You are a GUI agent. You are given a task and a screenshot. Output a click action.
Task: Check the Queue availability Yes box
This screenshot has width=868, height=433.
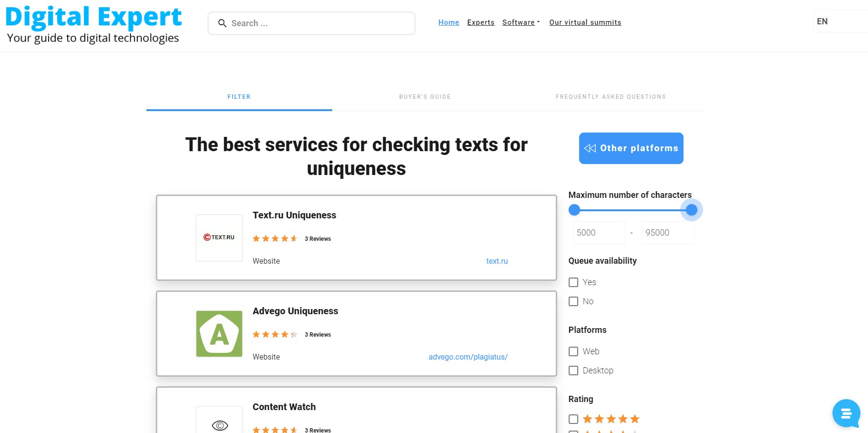pyautogui.click(x=573, y=282)
